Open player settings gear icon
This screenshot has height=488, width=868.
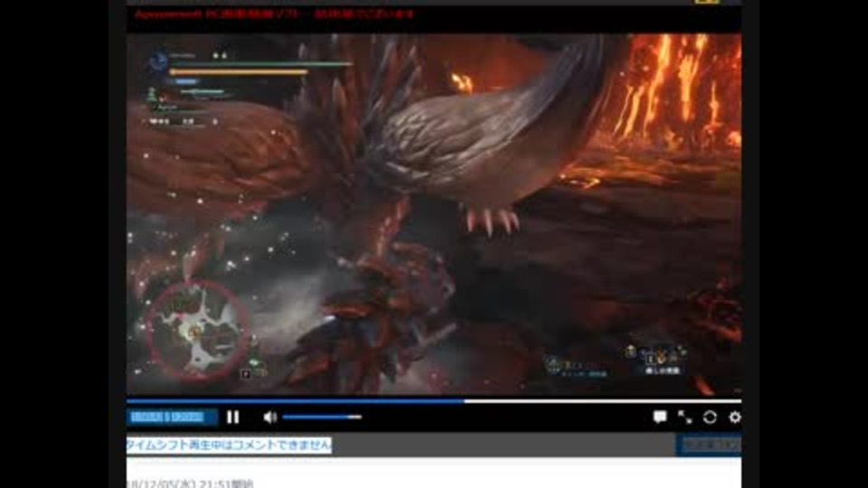(x=734, y=417)
